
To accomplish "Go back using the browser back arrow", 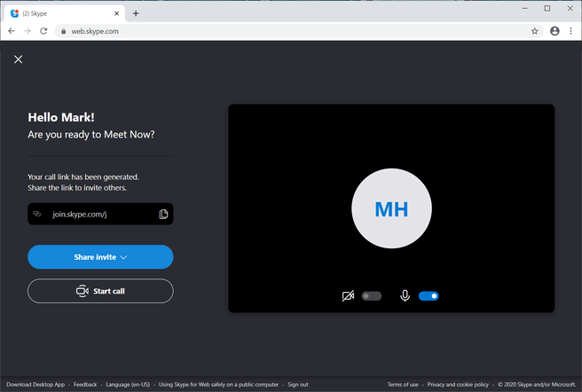I will click(12, 31).
